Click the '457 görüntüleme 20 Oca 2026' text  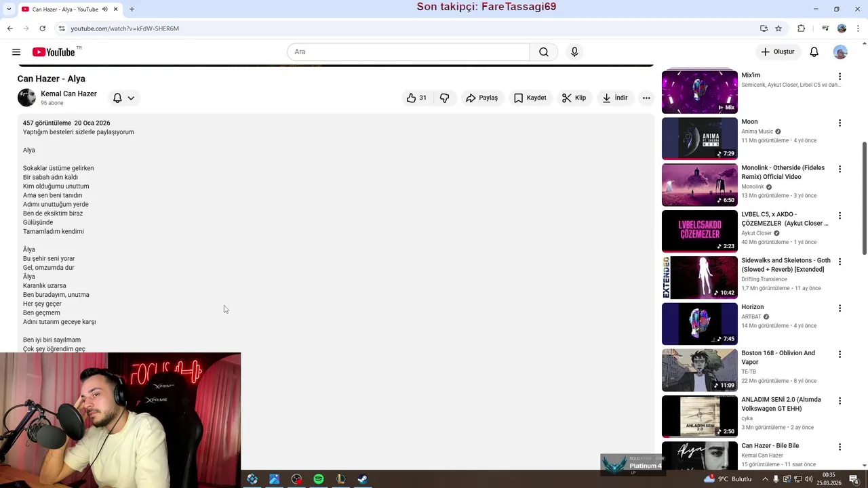click(66, 123)
